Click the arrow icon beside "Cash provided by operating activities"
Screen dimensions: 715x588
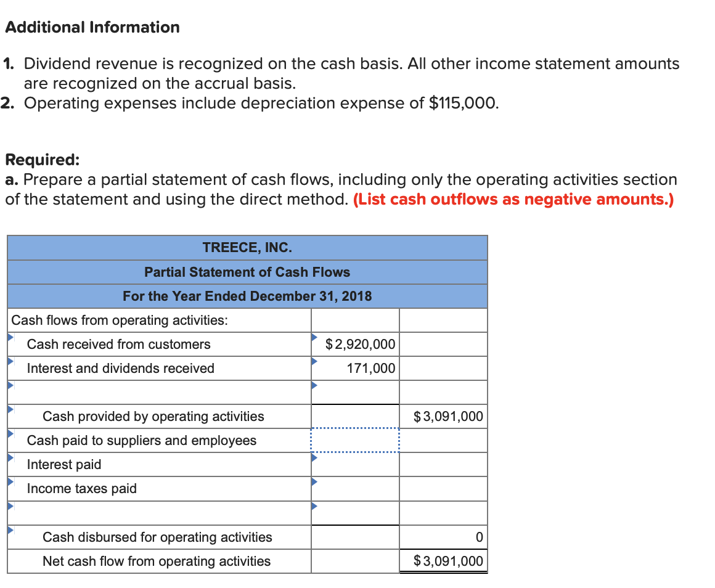tap(10, 410)
